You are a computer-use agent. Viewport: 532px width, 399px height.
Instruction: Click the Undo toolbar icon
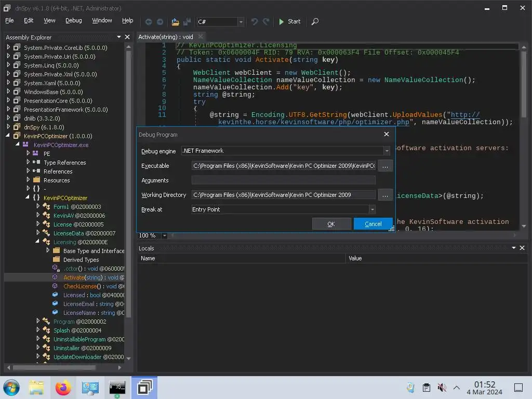coord(255,22)
